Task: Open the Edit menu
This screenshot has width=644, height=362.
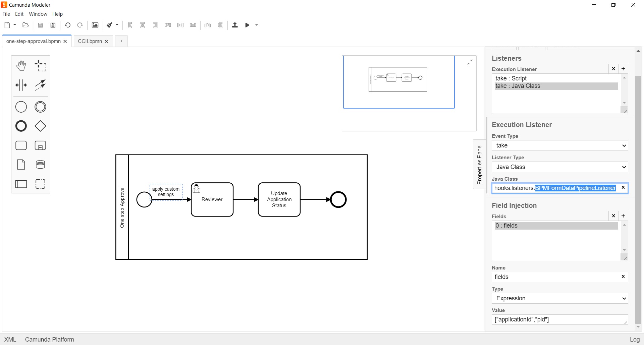Action: (x=19, y=14)
